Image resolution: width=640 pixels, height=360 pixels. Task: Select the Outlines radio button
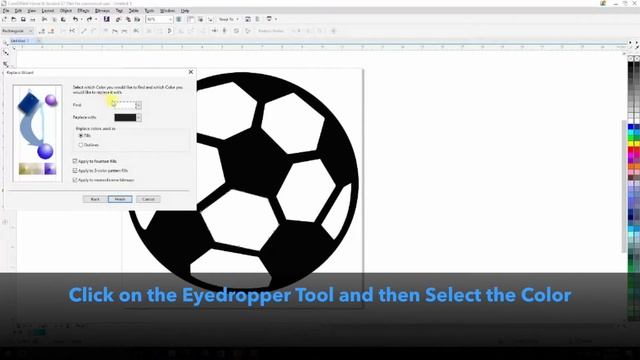(81, 145)
